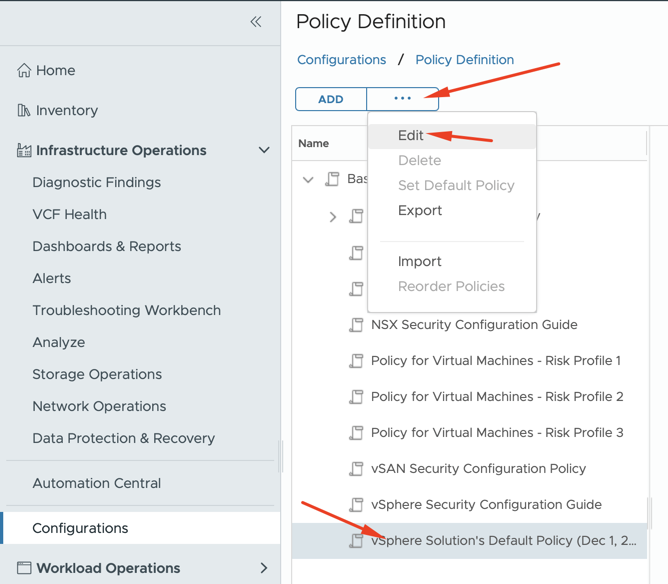Viewport: 668px width, 584px height.
Task: Click the base policy icon at the tree root
Action: pos(332,179)
